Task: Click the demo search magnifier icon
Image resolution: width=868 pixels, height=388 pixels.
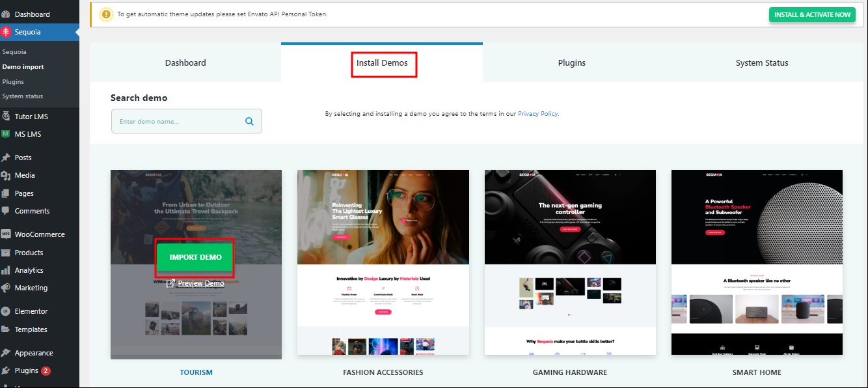Action: tap(249, 120)
